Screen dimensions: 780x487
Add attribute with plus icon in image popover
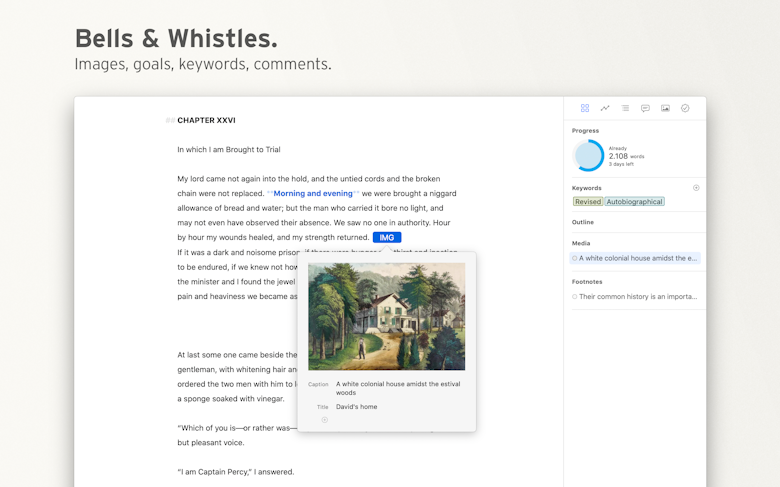click(x=324, y=420)
